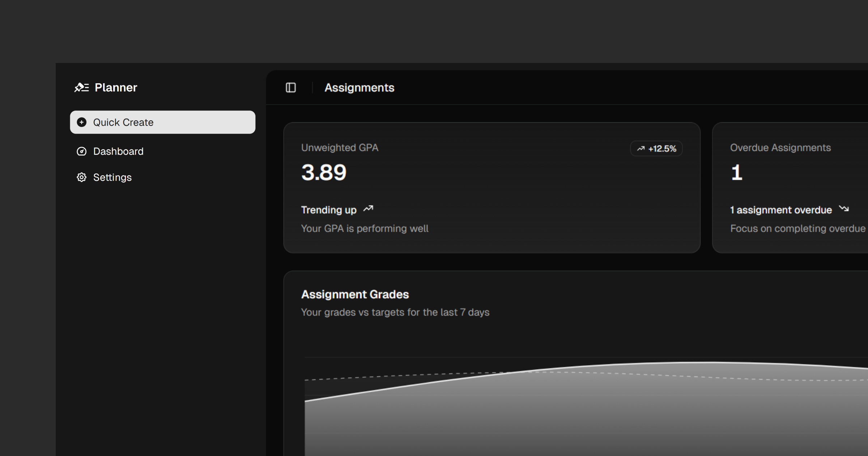Click the trending up arrow beside Trending up
868x456 pixels.
click(368, 209)
